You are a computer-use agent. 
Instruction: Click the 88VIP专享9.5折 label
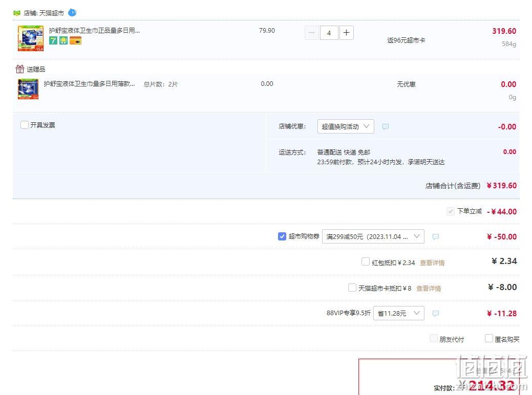tap(349, 313)
